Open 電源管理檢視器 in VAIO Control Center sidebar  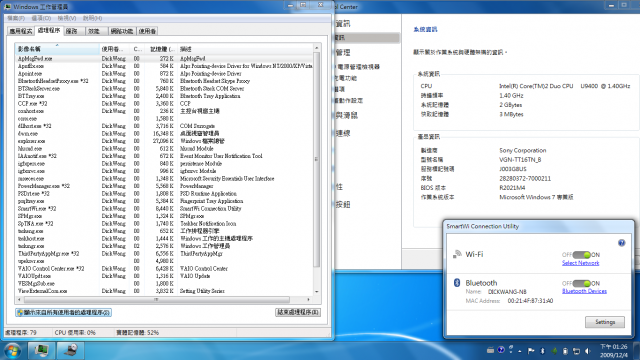[x=358, y=66]
